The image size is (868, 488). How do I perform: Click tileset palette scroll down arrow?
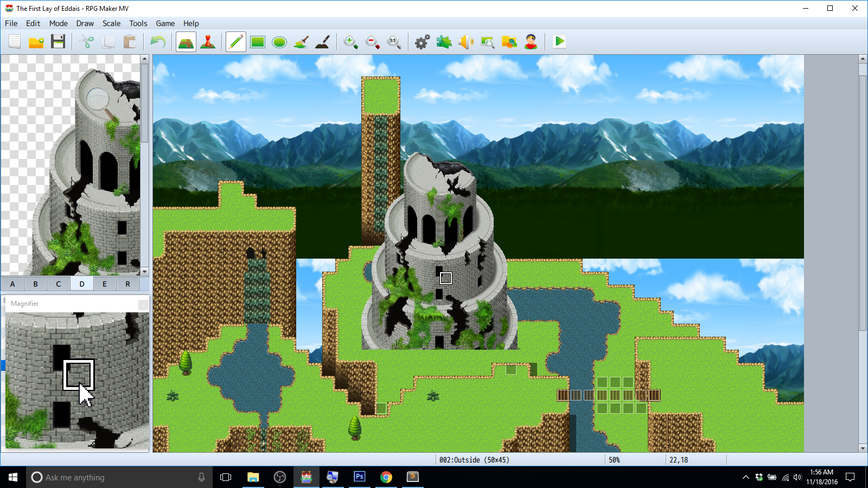[x=145, y=271]
